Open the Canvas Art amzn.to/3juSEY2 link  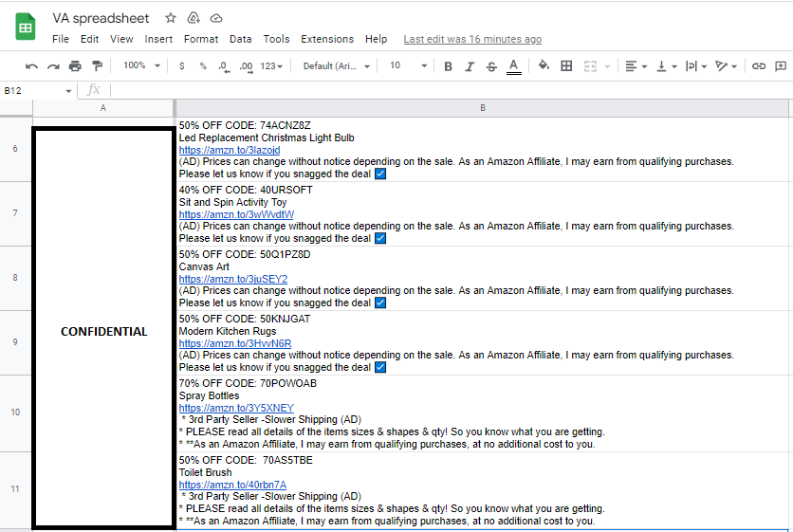point(233,279)
